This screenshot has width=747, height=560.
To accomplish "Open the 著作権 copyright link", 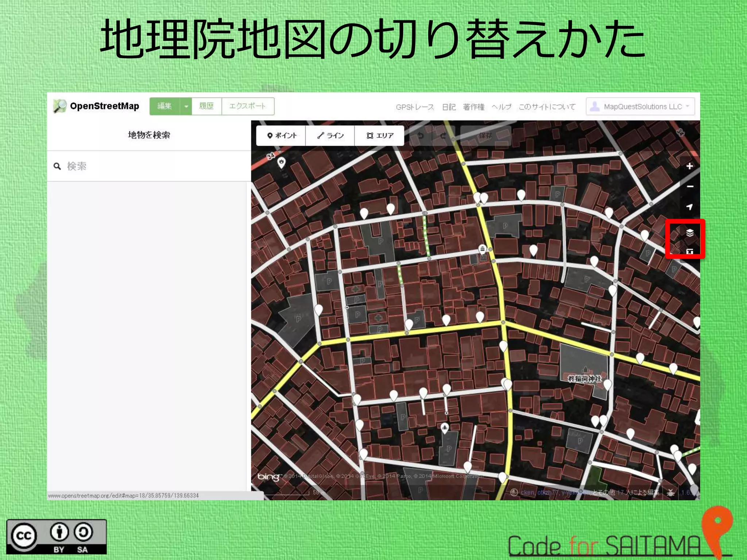I will pos(474,107).
